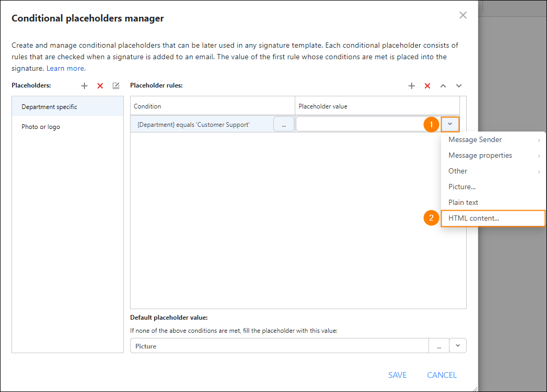Rename placeholder using the edit pencil icon
547x392 pixels.
tap(115, 85)
